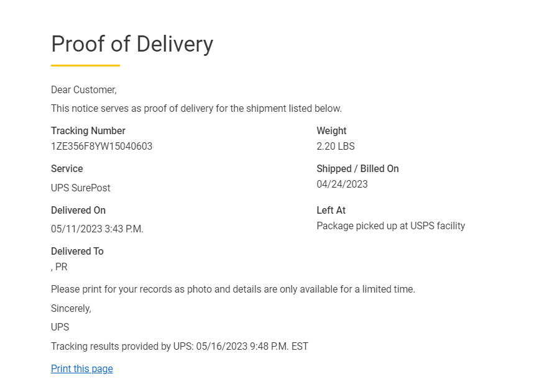This screenshot has height=392, width=547.
Task: Click the 'Tracking Number' label
Action: (x=88, y=131)
